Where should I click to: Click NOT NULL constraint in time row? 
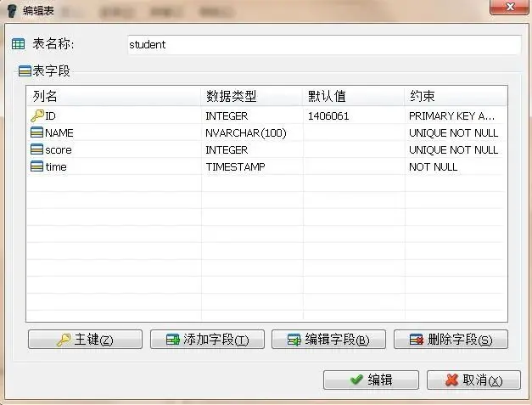[433, 166]
